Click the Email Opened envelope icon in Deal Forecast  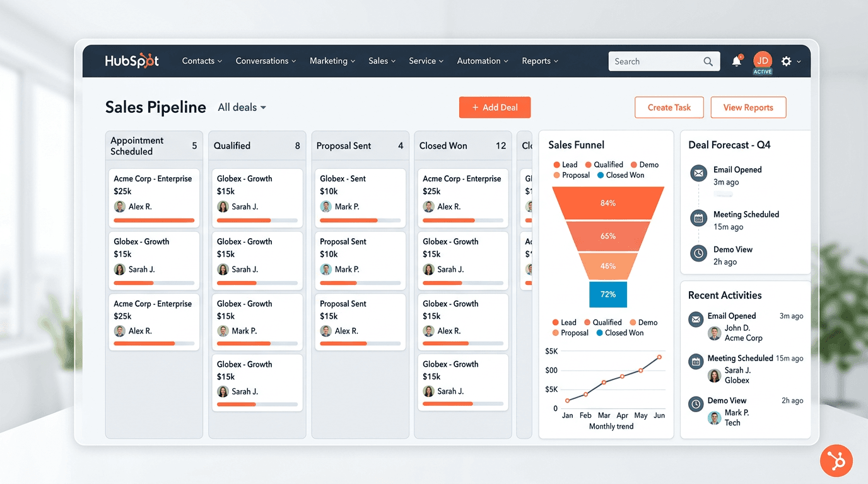coord(698,173)
